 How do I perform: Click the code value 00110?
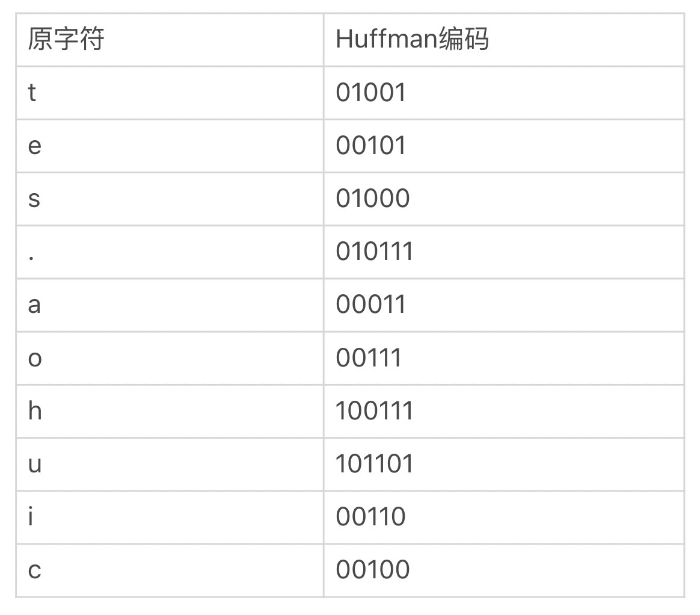[x=371, y=517]
